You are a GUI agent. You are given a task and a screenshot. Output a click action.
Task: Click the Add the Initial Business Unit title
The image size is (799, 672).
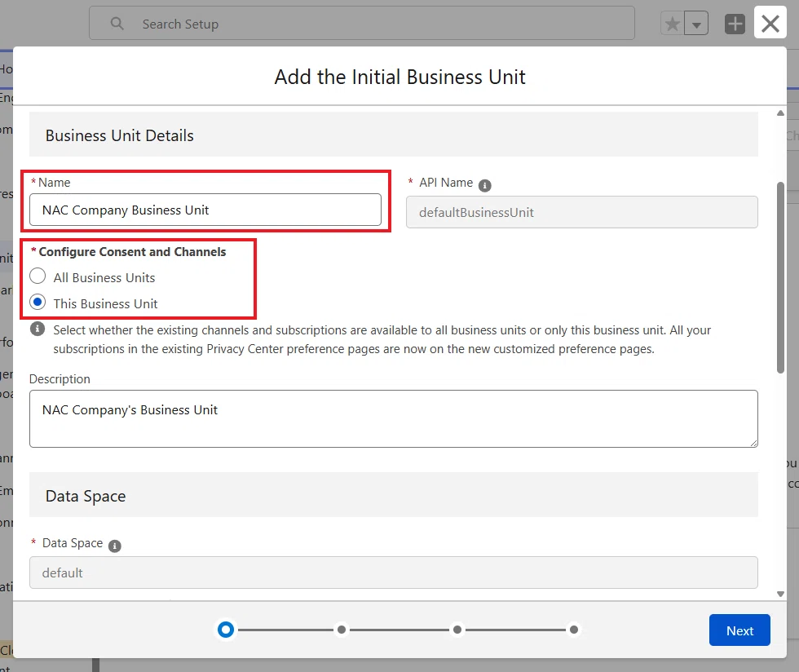coord(399,77)
